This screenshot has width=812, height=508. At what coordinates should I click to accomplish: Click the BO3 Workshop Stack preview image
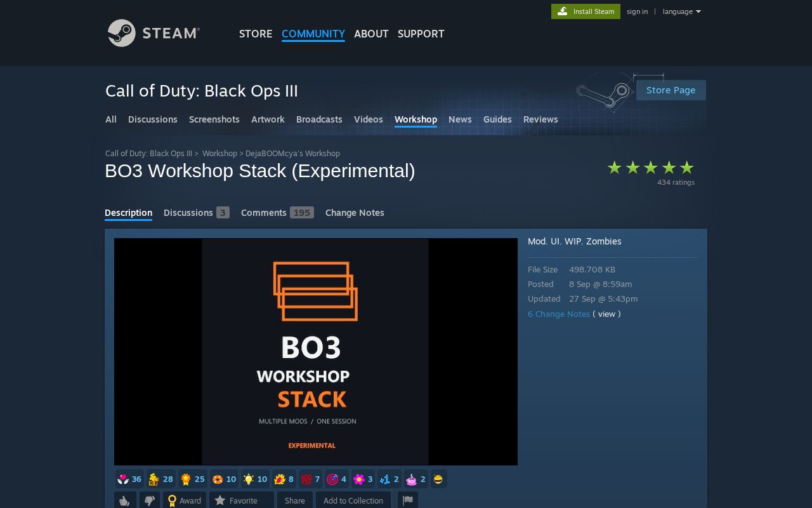click(316, 352)
